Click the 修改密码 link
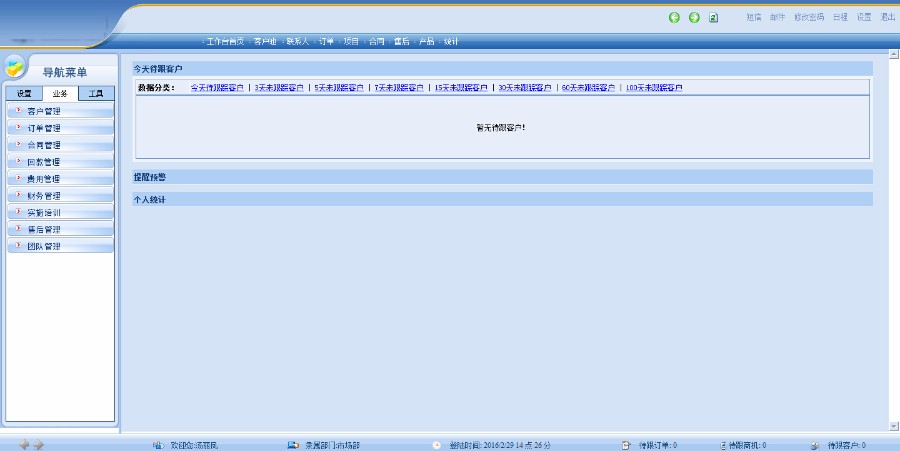This screenshot has height=451, width=900. (809, 17)
